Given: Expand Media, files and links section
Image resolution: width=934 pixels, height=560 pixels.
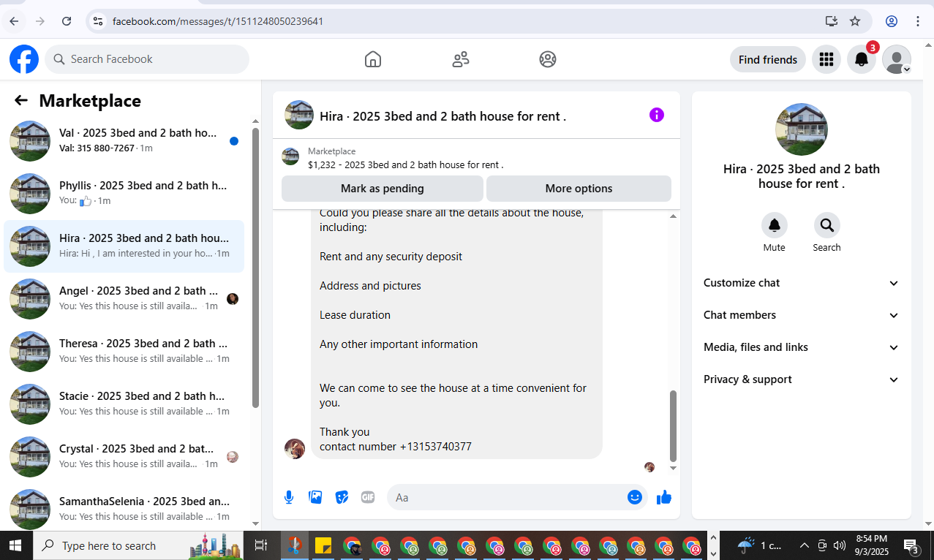Looking at the screenshot, I should 802,347.
